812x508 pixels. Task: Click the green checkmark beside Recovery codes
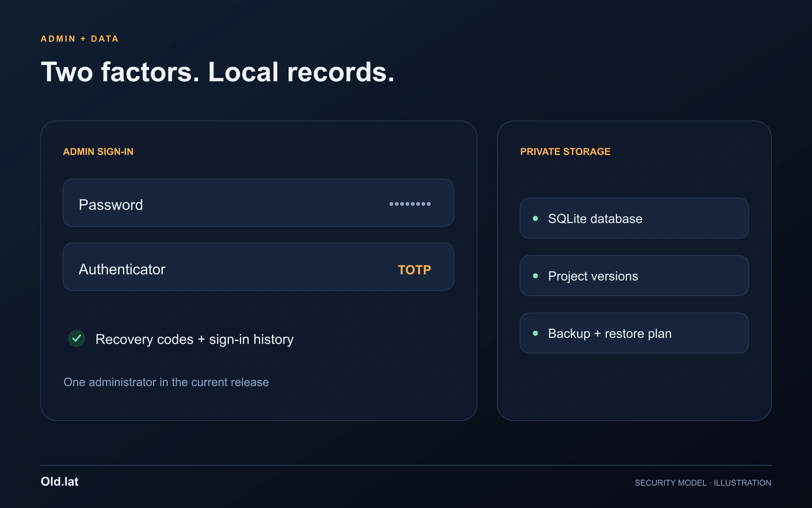coord(76,338)
